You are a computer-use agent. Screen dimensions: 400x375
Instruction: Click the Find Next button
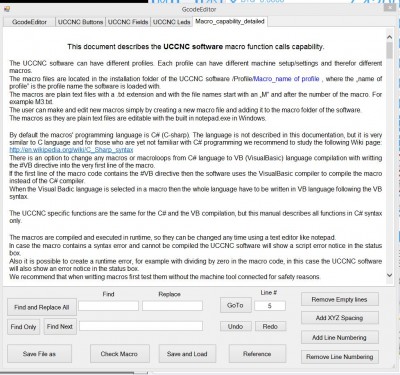(x=60, y=327)
